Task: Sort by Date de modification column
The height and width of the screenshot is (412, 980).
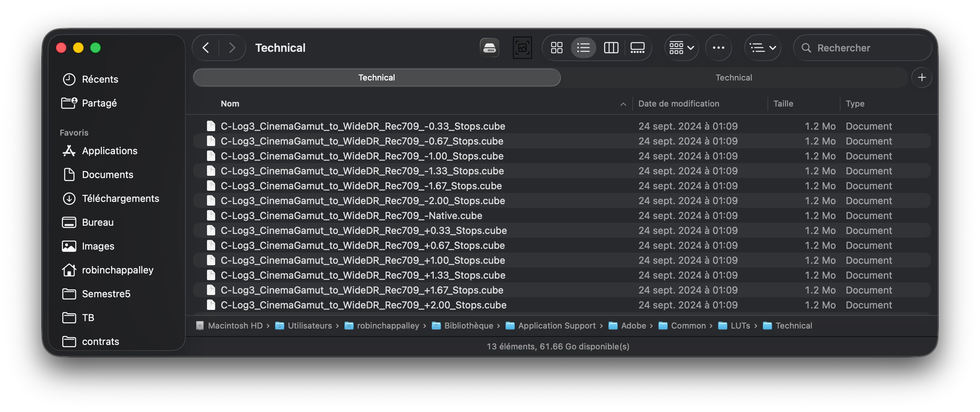Action: 678,104
